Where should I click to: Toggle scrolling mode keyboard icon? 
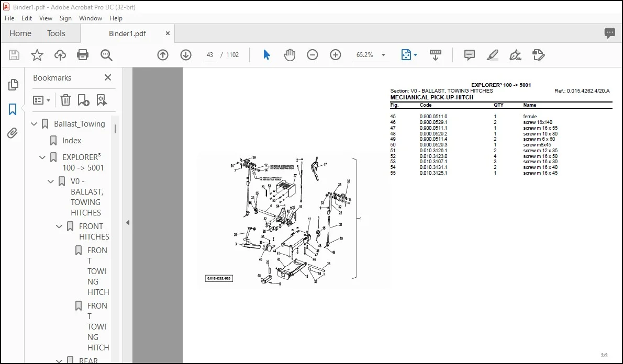click(436, 55)
